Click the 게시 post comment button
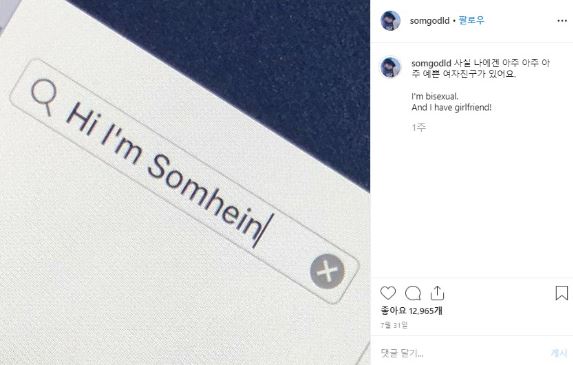This screenshot has width=573, height=365. click(x=559, y=353)
